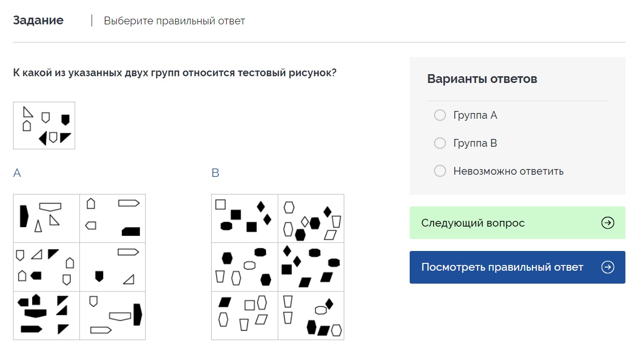642x364 pixels.
Task: Click the 'Задание' heading tab
Action: (38, 20)
